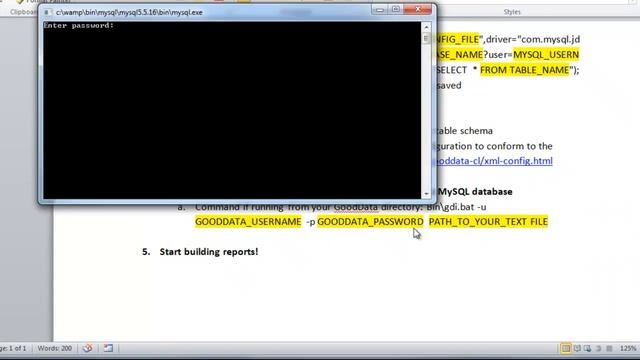The image size is (640, 360).
Task: Click the driver="com.mysql.jd text
Action: [x=533, y=39]
